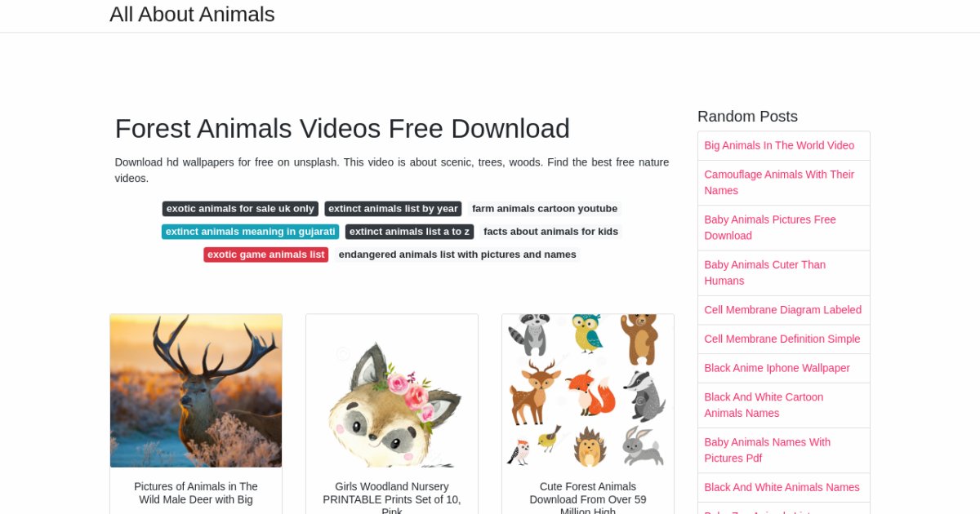980x514 pixels.
Task: Select the 'exotic animals for sale uk only' tag
Action: click(x=240, y=209)
